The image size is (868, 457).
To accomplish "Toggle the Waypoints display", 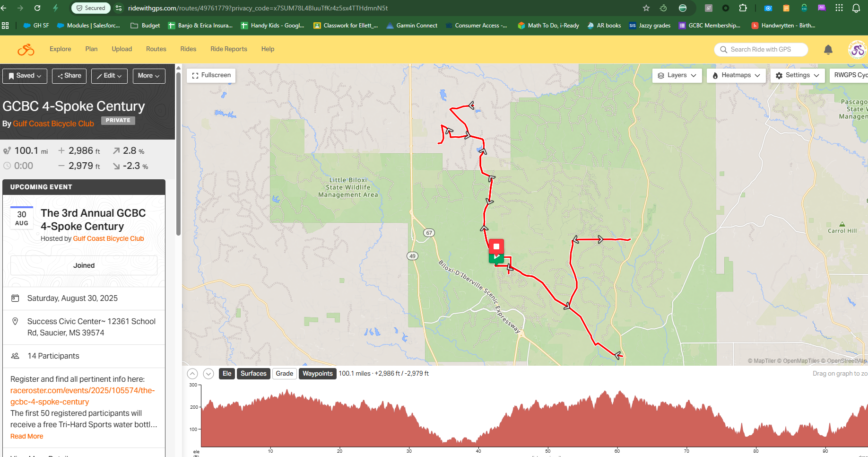I will coord(318,374).
